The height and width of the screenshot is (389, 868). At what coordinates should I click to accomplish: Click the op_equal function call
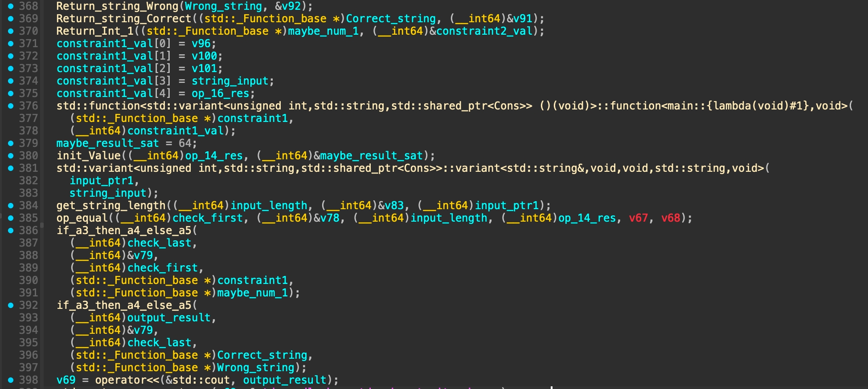tap(82, 218)
